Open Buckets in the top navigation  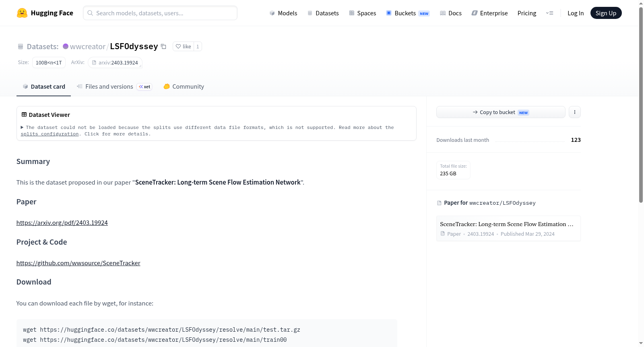[408, 13]
